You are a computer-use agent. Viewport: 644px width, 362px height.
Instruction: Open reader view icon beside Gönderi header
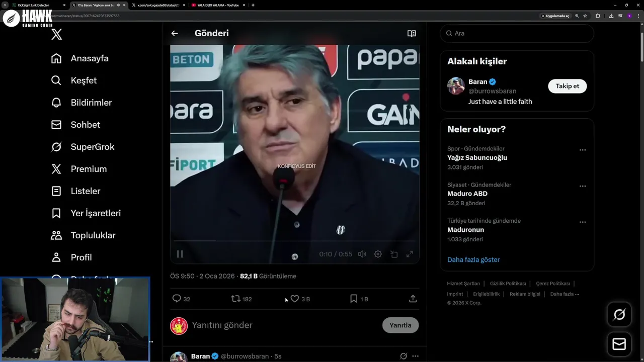coord(412,33)
